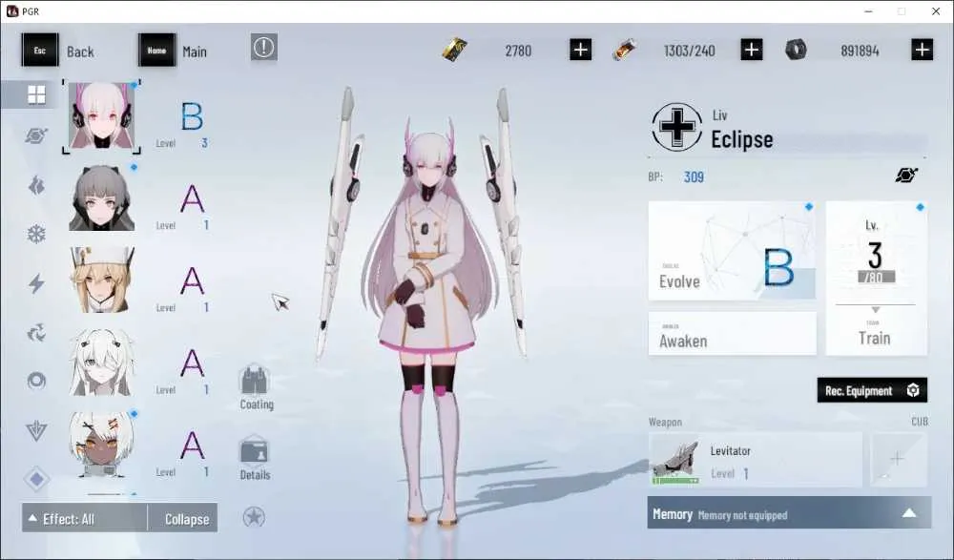Click the nut currency icon beside 891894

pos(796,50)
